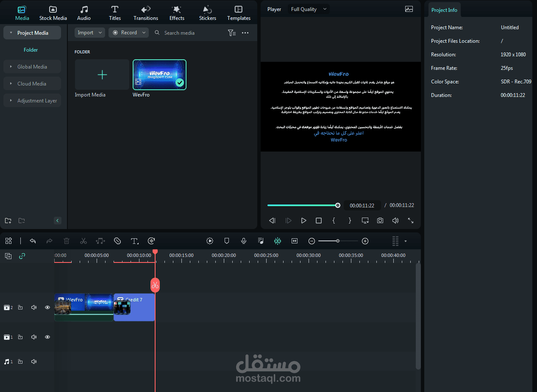This screenshot has height=392, width=537.
Task: Open the player scope image icon
Action: pos(409,9)
